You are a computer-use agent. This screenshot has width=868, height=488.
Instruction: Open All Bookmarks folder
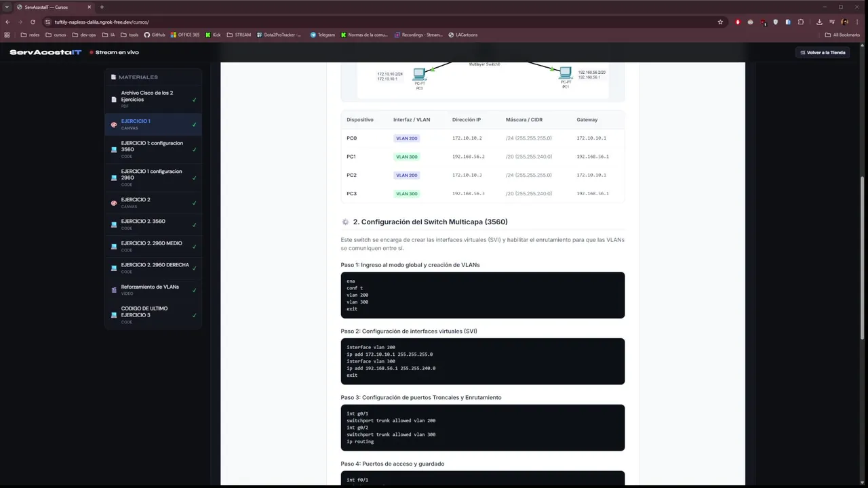click(x=842, y=35)
